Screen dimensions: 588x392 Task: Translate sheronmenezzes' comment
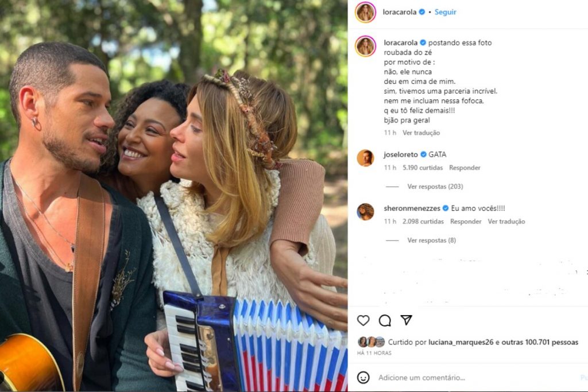click(x=506, y=222)
